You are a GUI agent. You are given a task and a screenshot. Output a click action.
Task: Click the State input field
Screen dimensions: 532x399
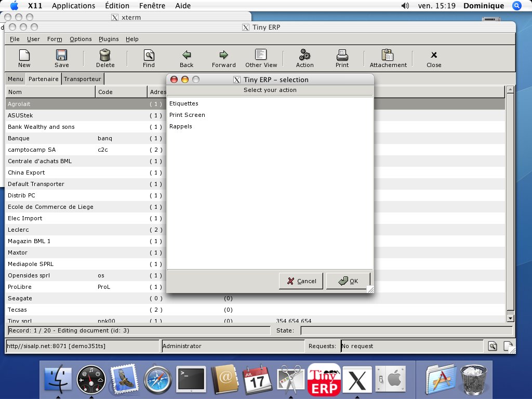coord(406,330)
